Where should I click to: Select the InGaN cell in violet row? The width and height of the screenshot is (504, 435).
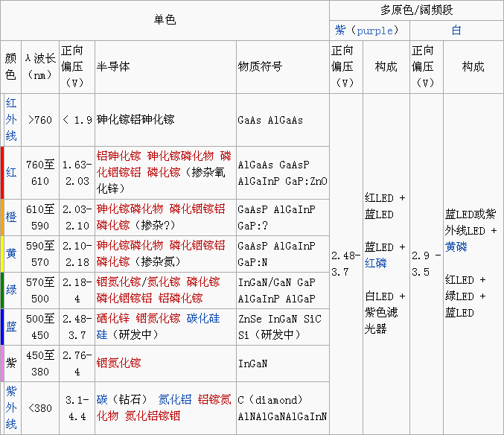283,363
